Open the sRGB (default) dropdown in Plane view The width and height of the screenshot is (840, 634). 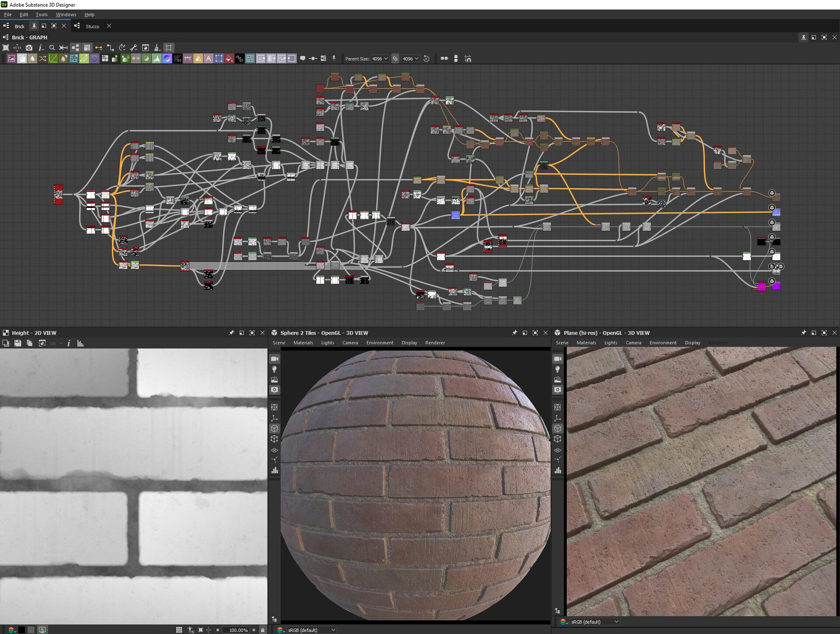tap(595, 622)
